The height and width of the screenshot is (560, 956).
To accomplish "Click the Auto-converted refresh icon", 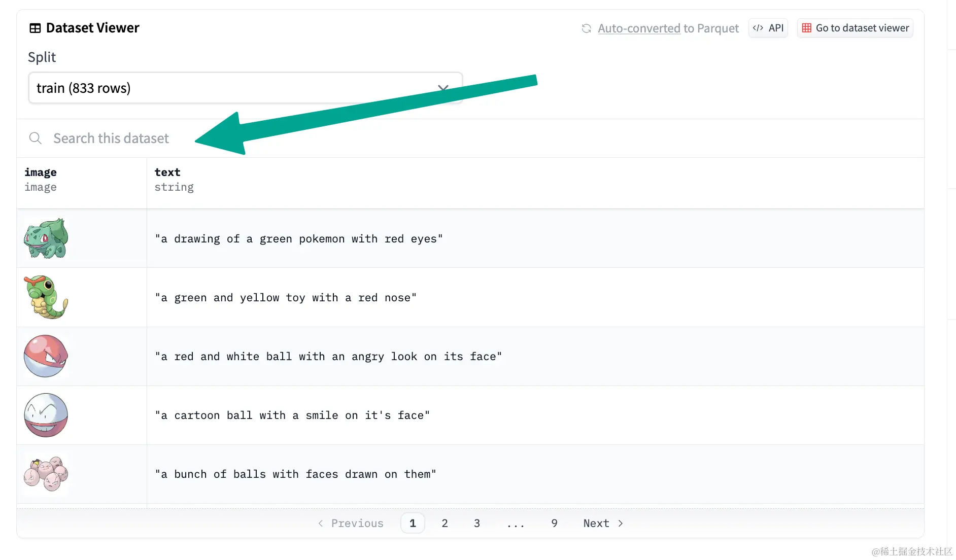I will pos(586,28).
